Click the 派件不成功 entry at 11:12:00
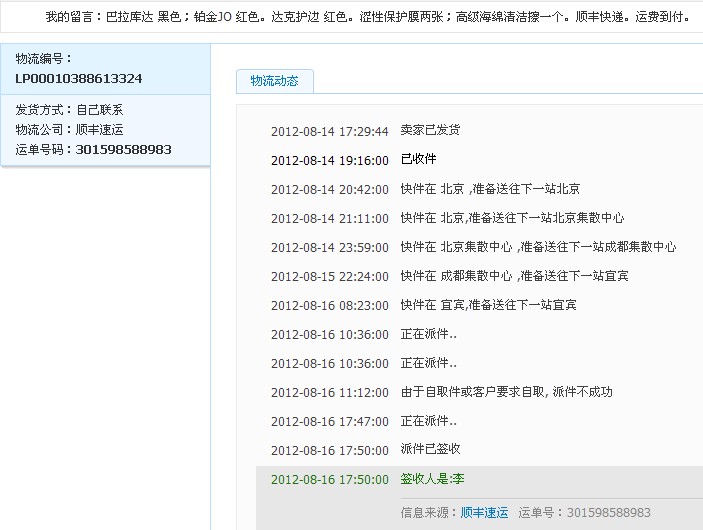The height and width of the screenshot is (530, 703). point(506,392)
